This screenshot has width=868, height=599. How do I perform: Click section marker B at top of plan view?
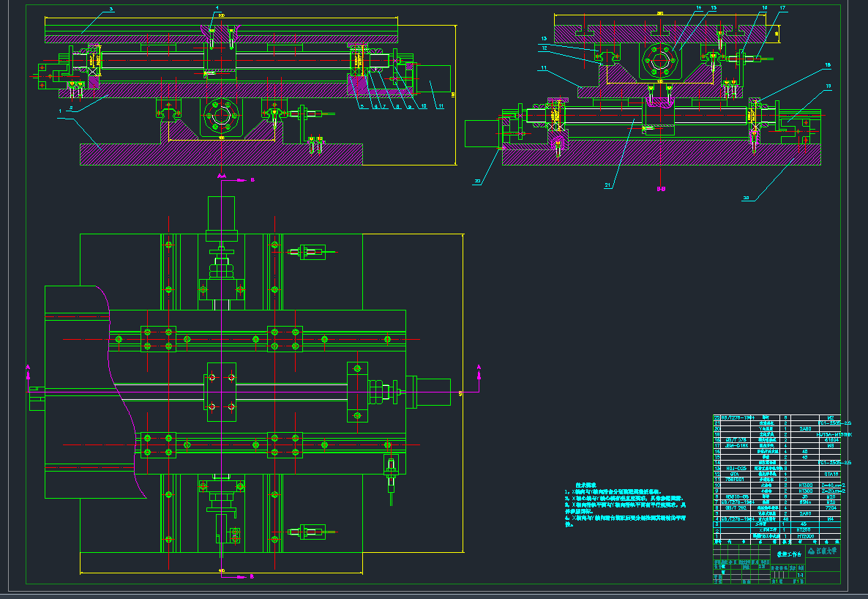pyautogui.click(x=251, y=179)
